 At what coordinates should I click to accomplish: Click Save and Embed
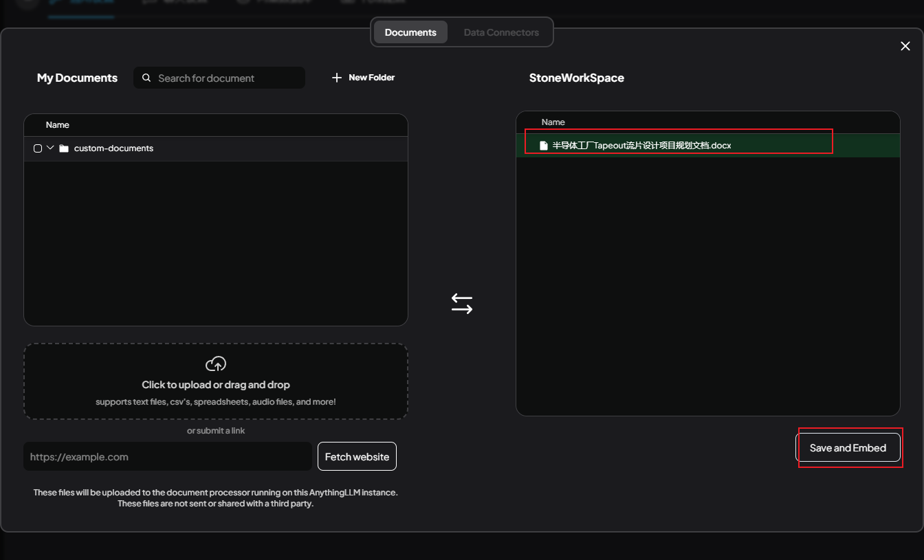[848, 447]
